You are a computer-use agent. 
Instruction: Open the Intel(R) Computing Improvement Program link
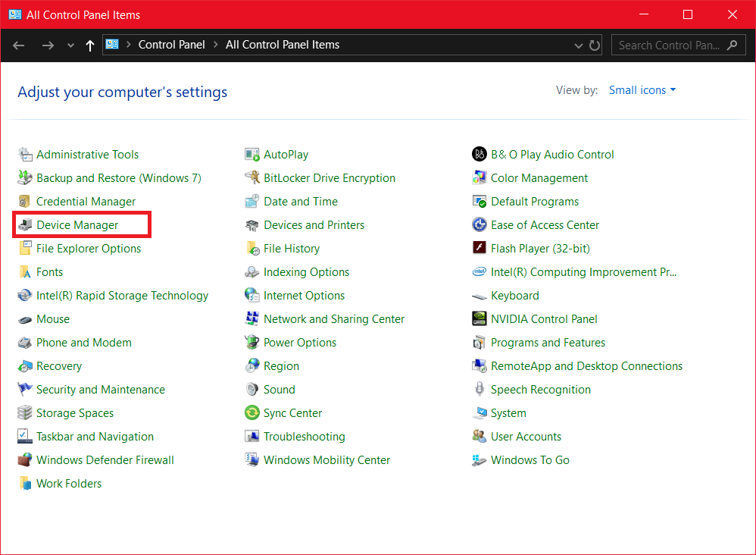(583, 272)
